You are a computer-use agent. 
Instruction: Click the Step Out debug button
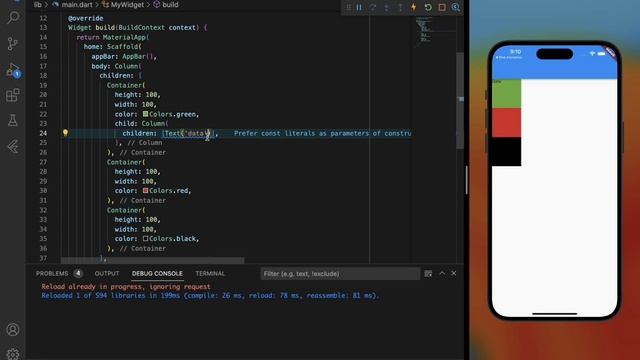pos(400,7)
